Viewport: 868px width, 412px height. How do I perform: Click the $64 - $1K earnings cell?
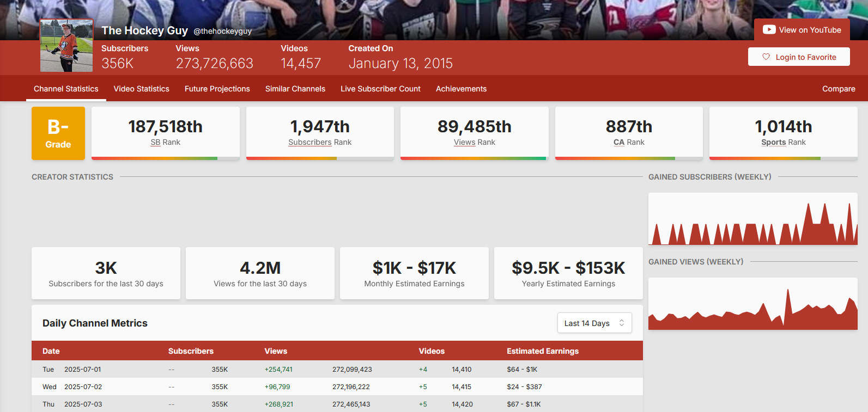point(522,369)
